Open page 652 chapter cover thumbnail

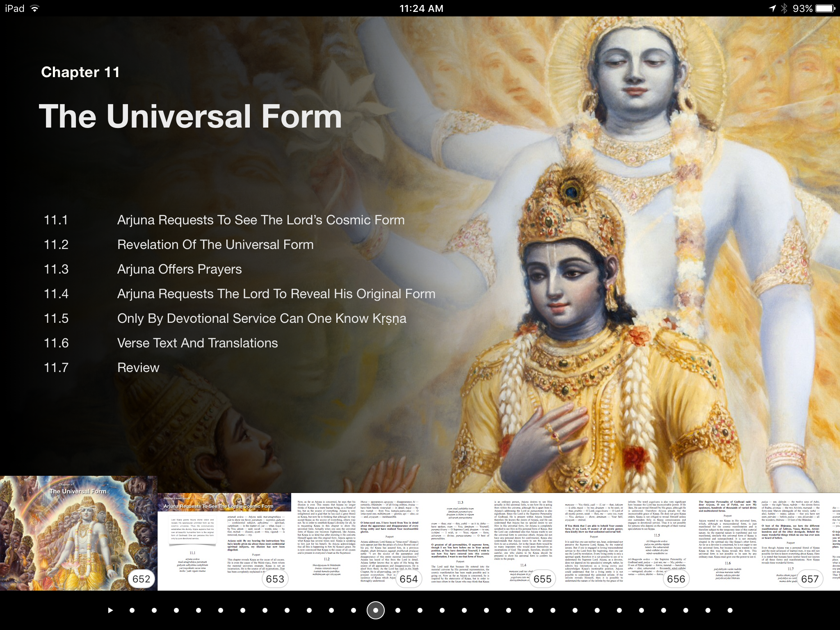(x=79, y=533)
